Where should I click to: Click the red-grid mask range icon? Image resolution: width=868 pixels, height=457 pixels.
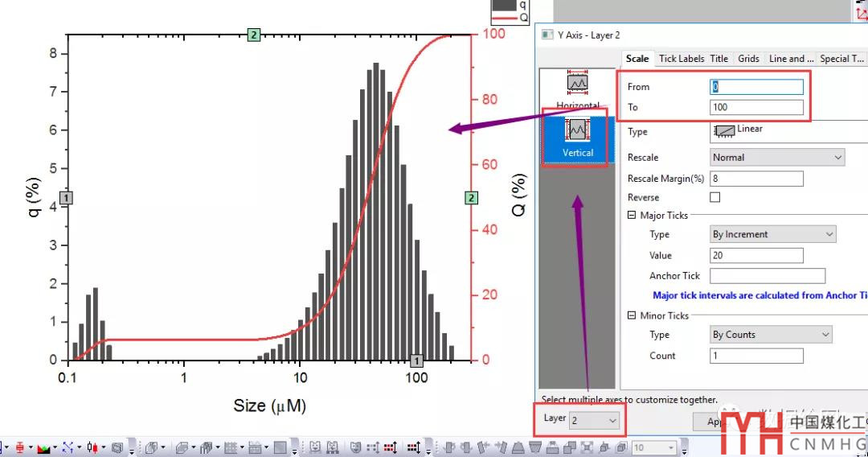(391, 447)
